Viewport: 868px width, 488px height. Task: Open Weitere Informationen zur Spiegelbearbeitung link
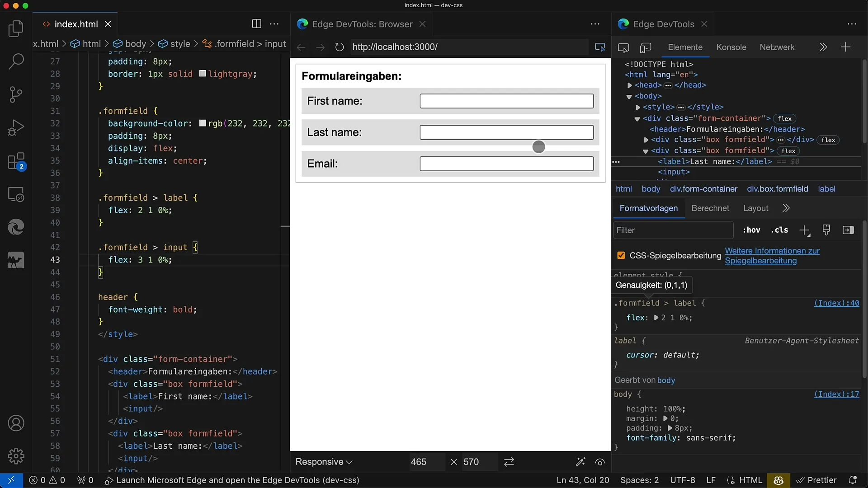click(772, 256)
